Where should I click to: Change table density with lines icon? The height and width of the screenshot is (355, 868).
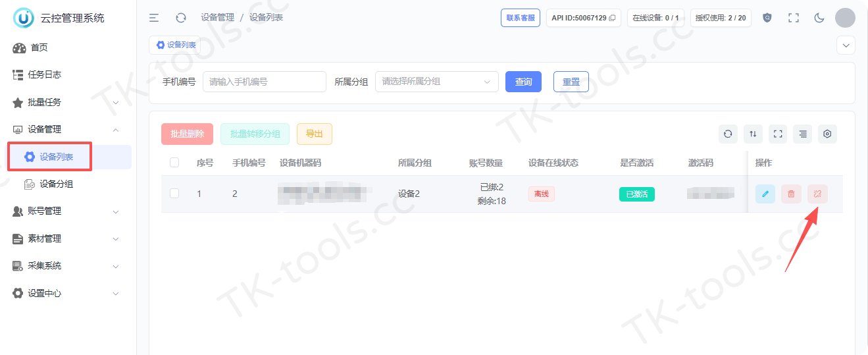pyautogui.click(x=803, y=134)
